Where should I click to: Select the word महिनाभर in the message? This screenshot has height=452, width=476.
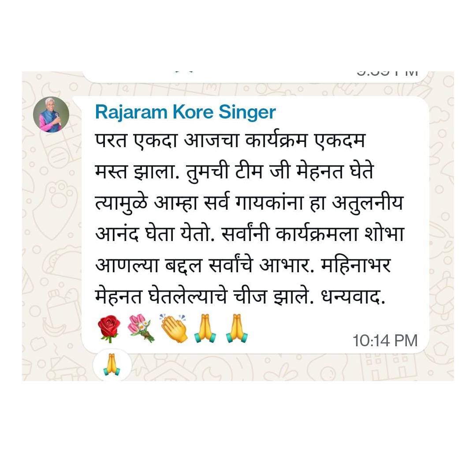[x=356, y=265]
